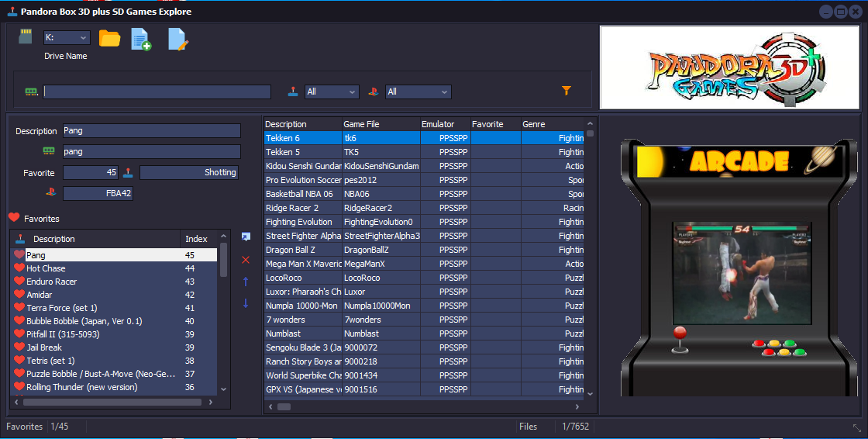The height and width of the screenshot is (439, 868).
Task: Click the green chip icon beside pang field
Action: pyautogui.click(x=49, y=150)
